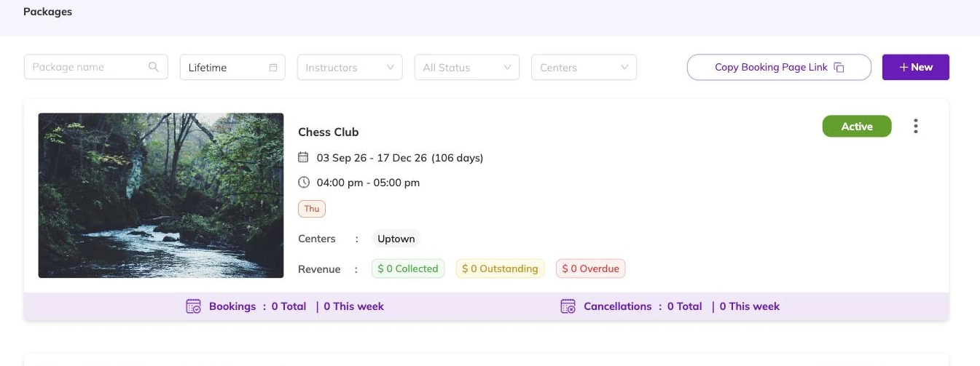The width and height of the screenshot is (980, 366).
Task: Expand the Instructors dropdown
Action: [350, 67]
